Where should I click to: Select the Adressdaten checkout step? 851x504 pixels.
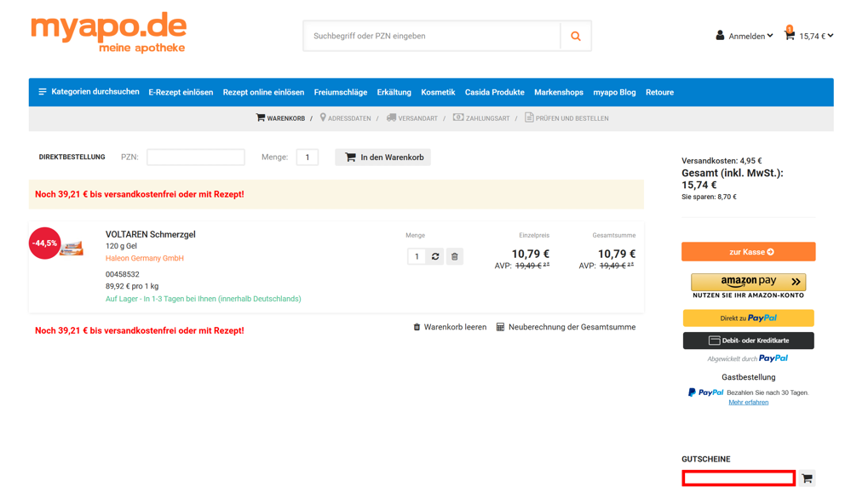click(345, 117)
